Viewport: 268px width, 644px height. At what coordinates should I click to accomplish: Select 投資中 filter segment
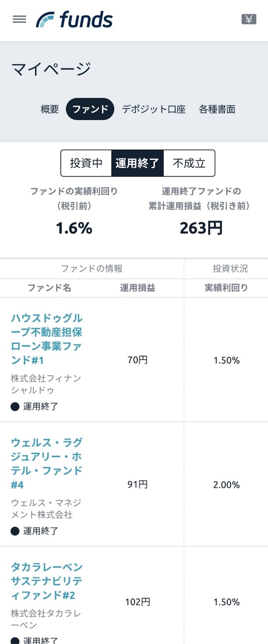[x=86, y=163]
